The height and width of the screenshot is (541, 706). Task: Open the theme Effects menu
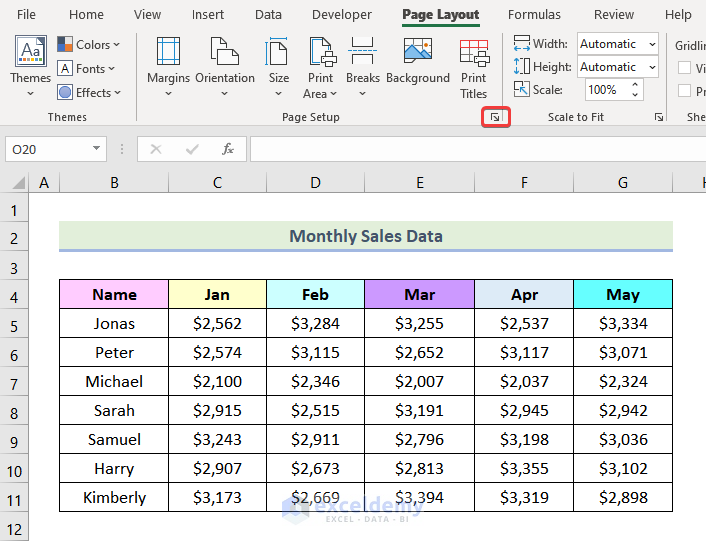tap(88, 92)
